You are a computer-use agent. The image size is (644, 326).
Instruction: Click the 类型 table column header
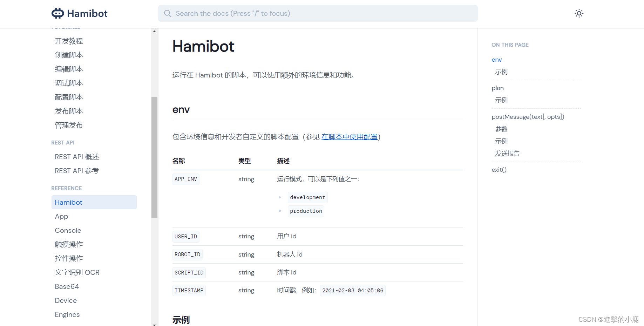click(244, 161)
